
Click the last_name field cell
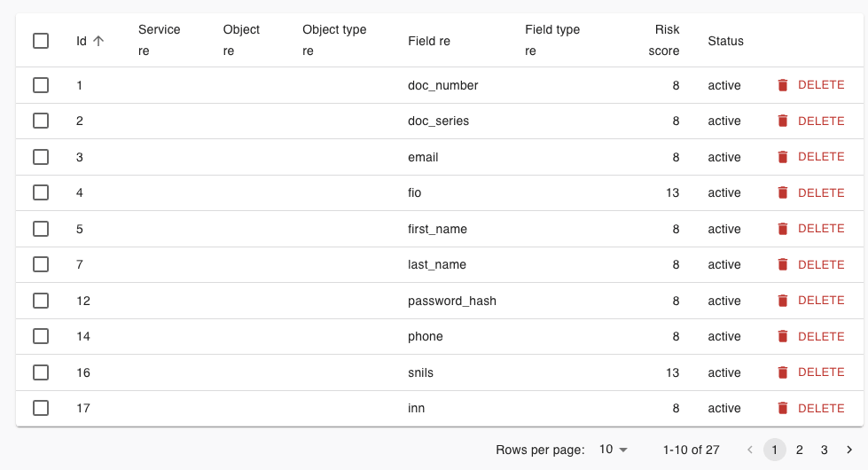click(x=437, y=264)
